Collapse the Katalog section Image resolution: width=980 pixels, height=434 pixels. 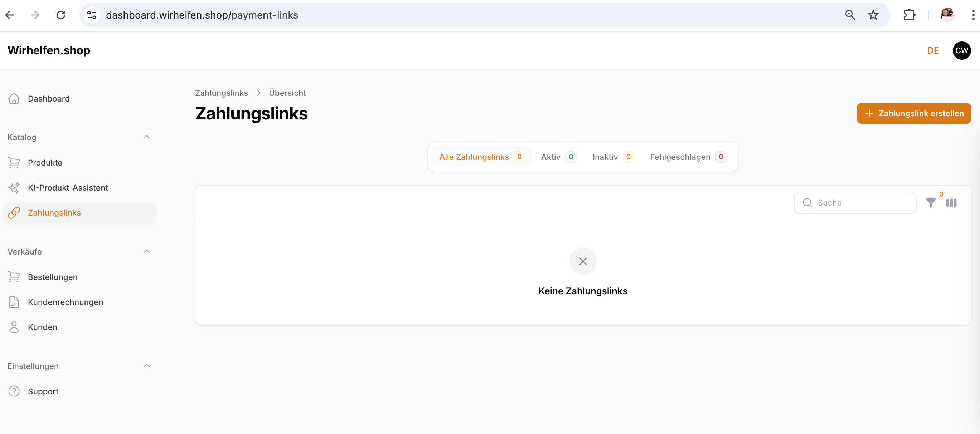[146, 137]
